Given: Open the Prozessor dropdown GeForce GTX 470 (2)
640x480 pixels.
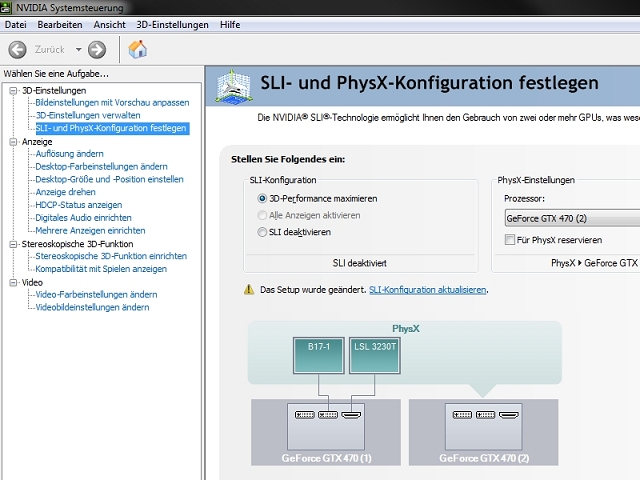Looking at the screenshot, I should click(x=572, y=218).
